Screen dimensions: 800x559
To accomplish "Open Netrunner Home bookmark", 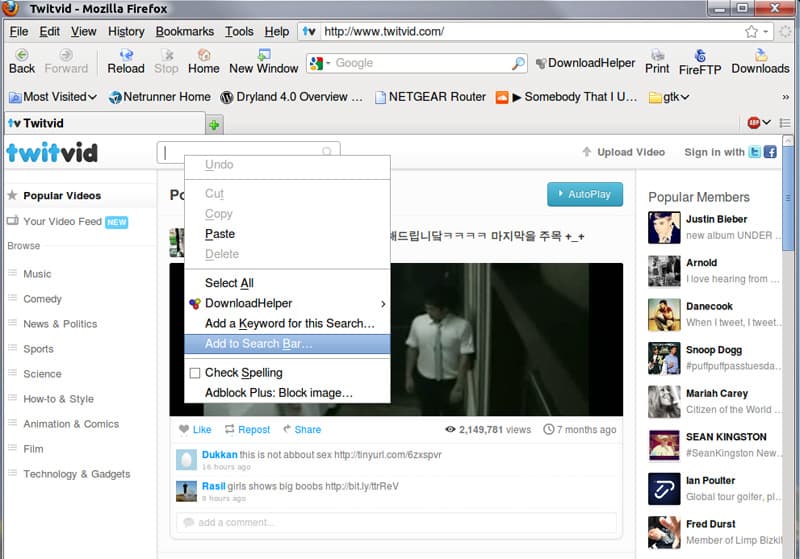I will click(x=160, y=97).
